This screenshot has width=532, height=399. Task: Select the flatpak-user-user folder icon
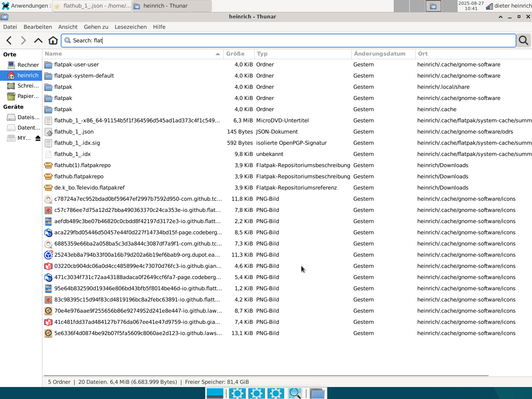pos(48,64)
